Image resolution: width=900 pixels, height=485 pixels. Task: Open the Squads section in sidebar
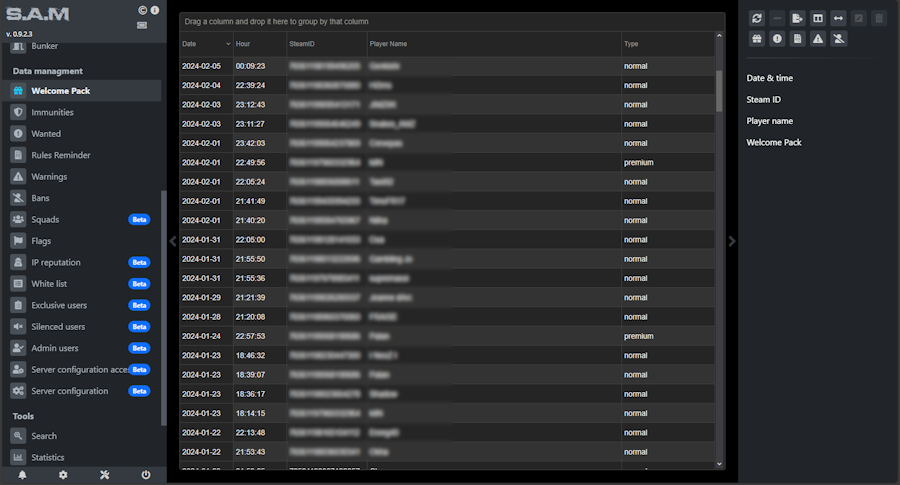45,219
